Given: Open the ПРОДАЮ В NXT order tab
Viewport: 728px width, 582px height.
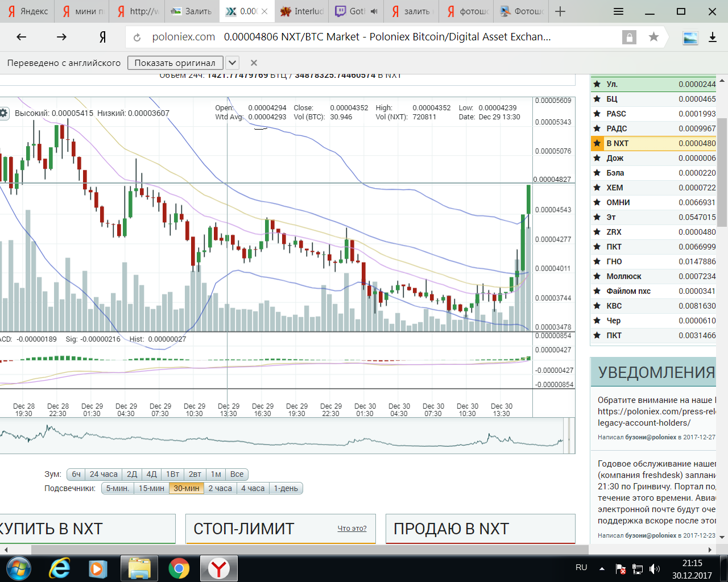Looking at the screenshot, I should tap(481, 529).
